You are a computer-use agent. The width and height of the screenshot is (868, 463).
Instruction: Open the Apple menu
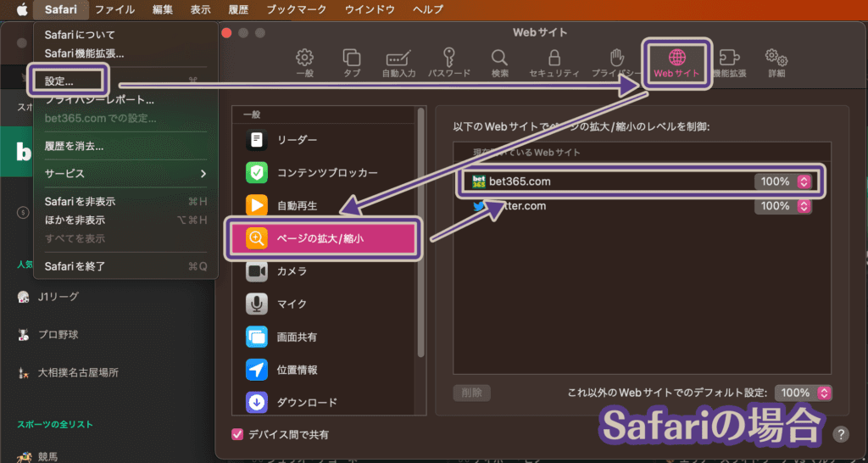21,9
